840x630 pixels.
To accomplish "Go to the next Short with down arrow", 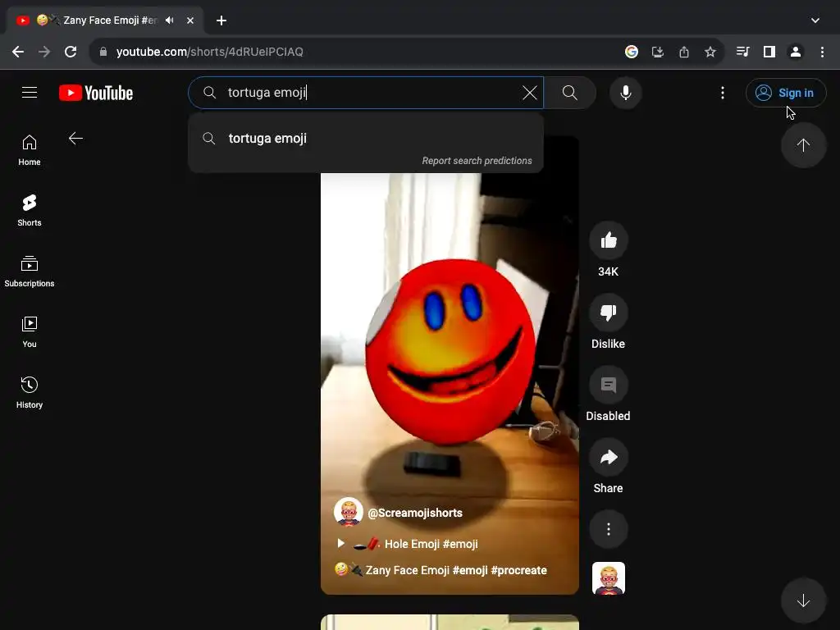I will coord(803,601).
